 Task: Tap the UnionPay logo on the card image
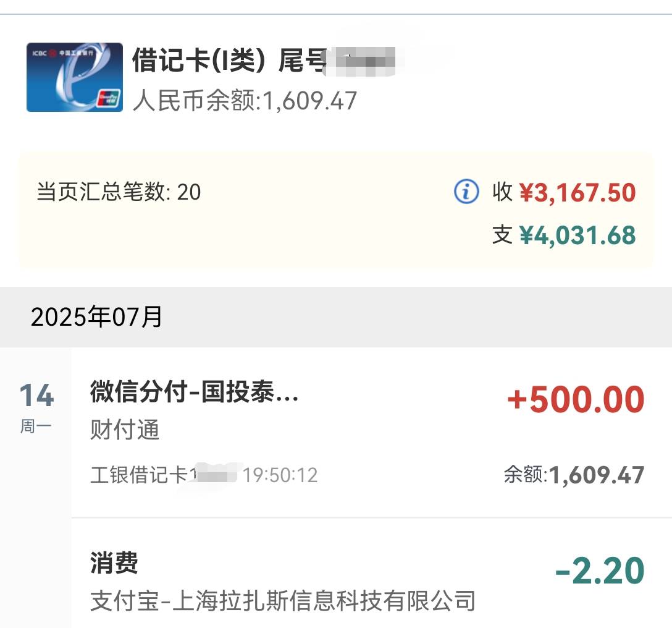tap(109, 99)
